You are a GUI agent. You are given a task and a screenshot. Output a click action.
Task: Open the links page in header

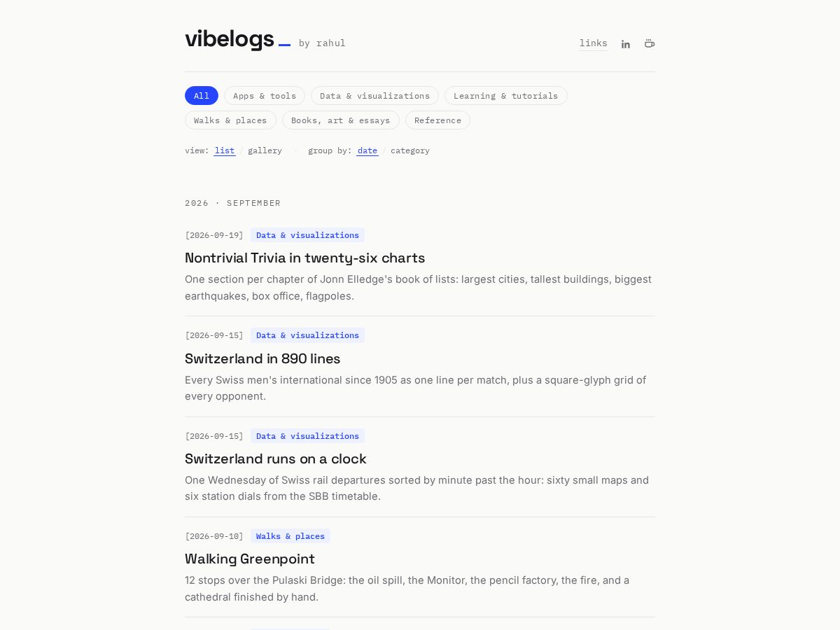click(594, 43)
